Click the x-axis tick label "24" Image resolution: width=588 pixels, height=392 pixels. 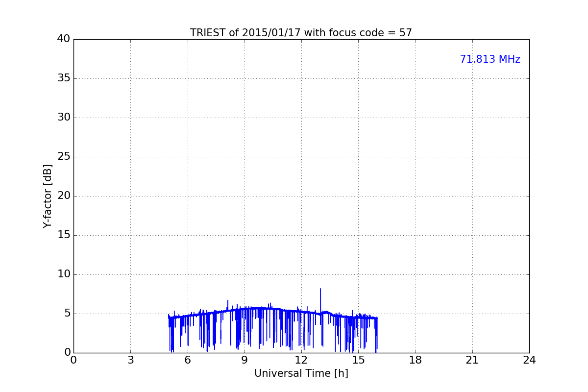pos(529,360)
